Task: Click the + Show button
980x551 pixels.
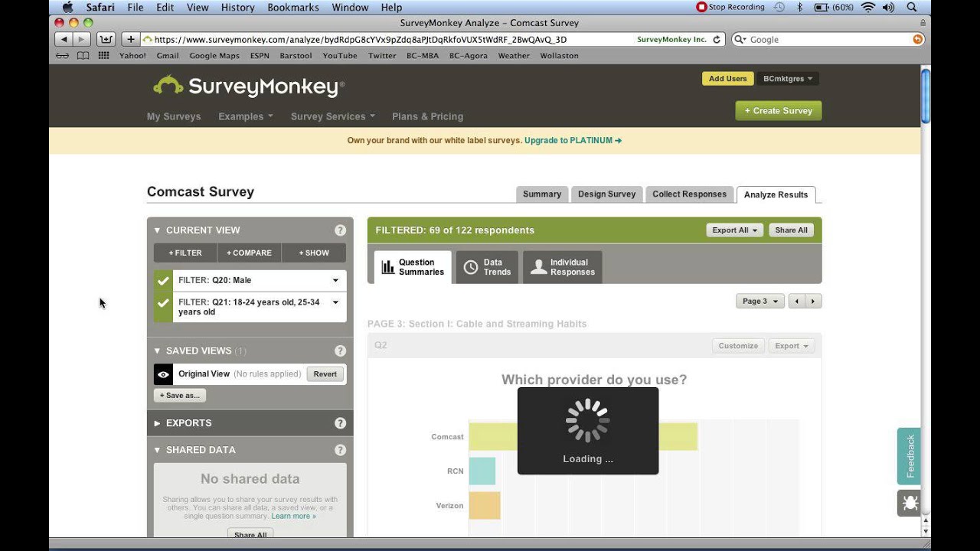Action: [314, 253]
